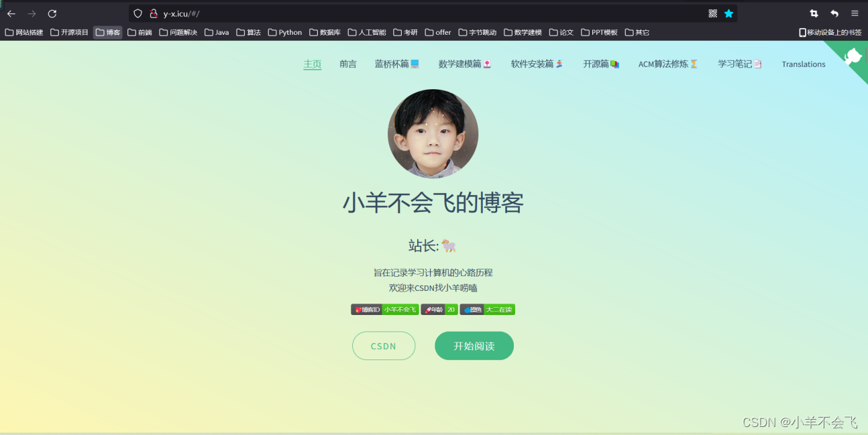Open the 博客 bookmarks folder
Screen dimensions: 868x435
pos(108,32)
